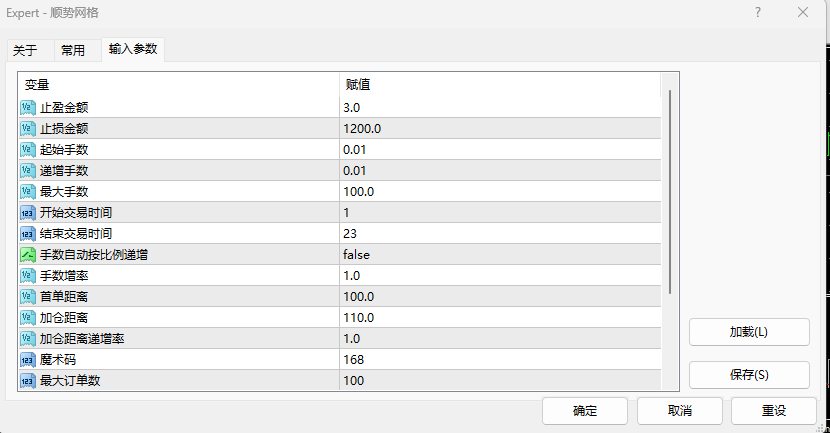Open the 常用 tab
Screen dimensions: 830x433
pos(73,51)
